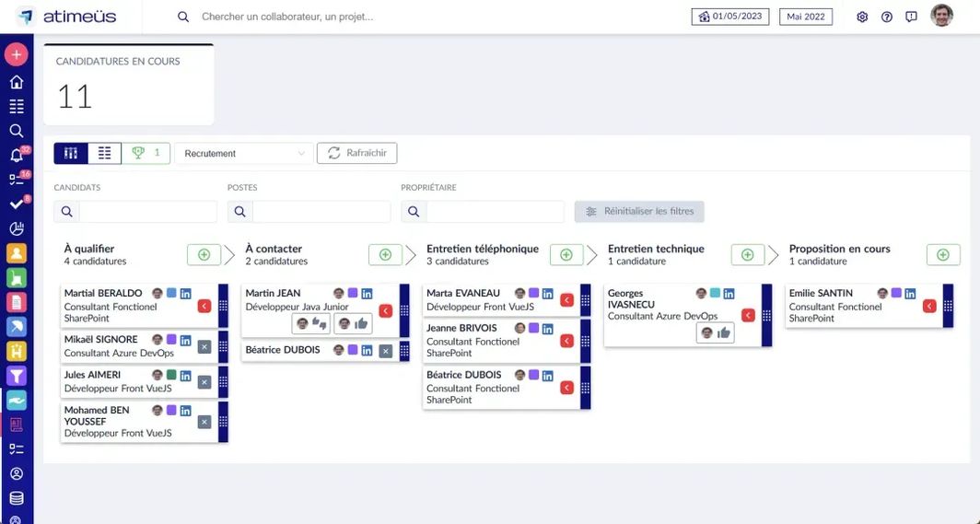The height and width of the screenshot is (524, 980).
Task: Click purple color tag on Emilie SANTIN card
Action: pos(895,293)
